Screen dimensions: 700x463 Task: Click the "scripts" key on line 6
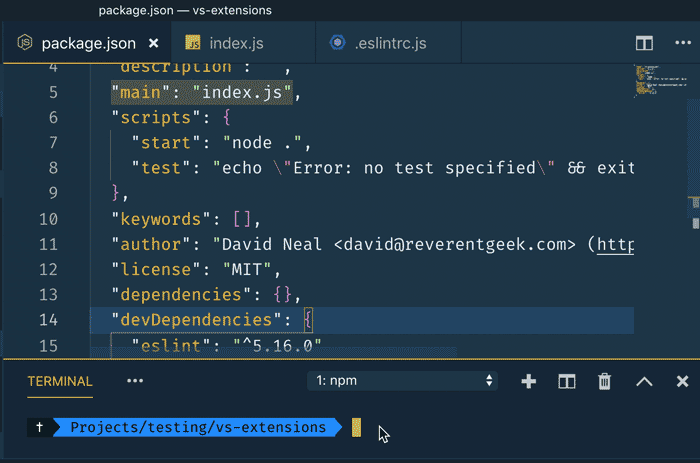coord(150,118)
